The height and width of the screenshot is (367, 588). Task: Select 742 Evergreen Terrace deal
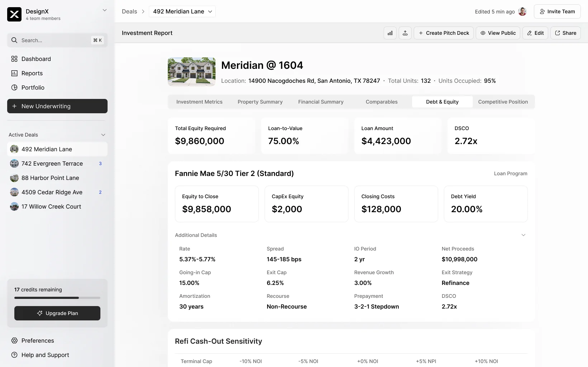tap(57, 163)
